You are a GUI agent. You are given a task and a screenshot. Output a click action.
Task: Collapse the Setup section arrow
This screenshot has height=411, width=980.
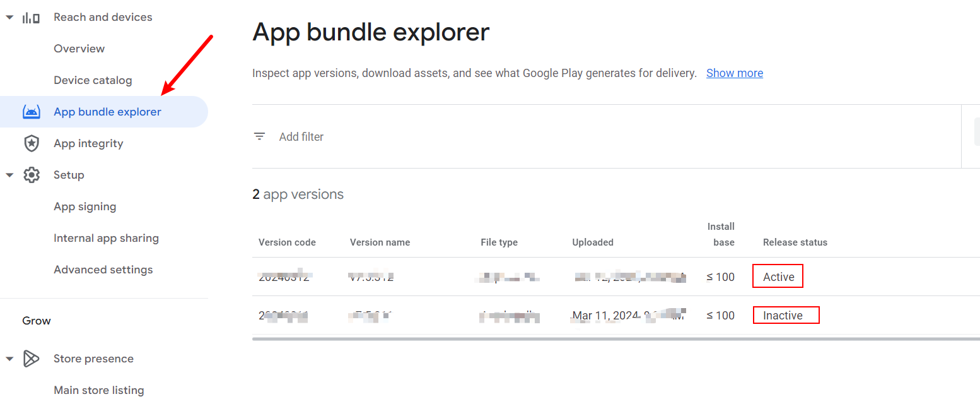9,176
